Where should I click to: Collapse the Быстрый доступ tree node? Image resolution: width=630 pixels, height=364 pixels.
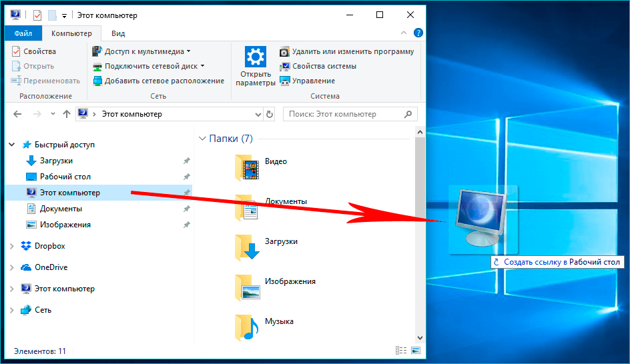click(x=12, y=145)
